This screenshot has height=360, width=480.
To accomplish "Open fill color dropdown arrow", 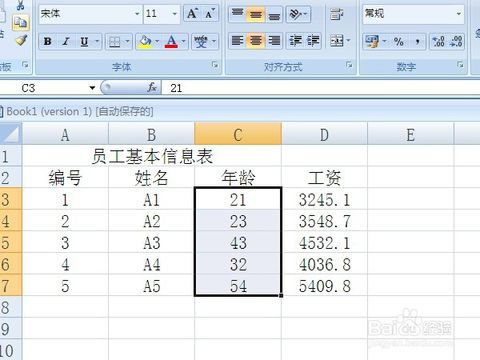I will [x=157, y=41].
